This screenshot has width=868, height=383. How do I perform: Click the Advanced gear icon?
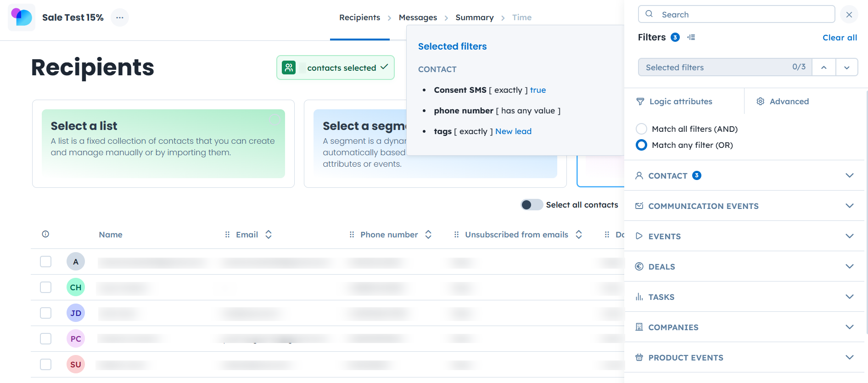761,101
